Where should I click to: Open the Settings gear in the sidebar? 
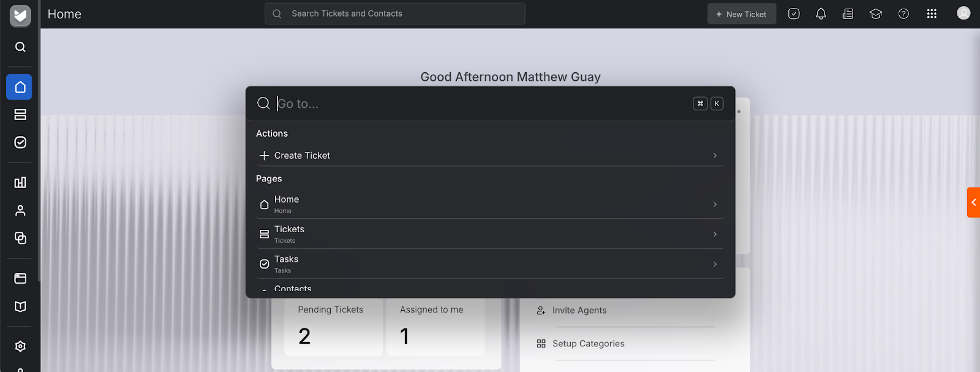(20, 346)
